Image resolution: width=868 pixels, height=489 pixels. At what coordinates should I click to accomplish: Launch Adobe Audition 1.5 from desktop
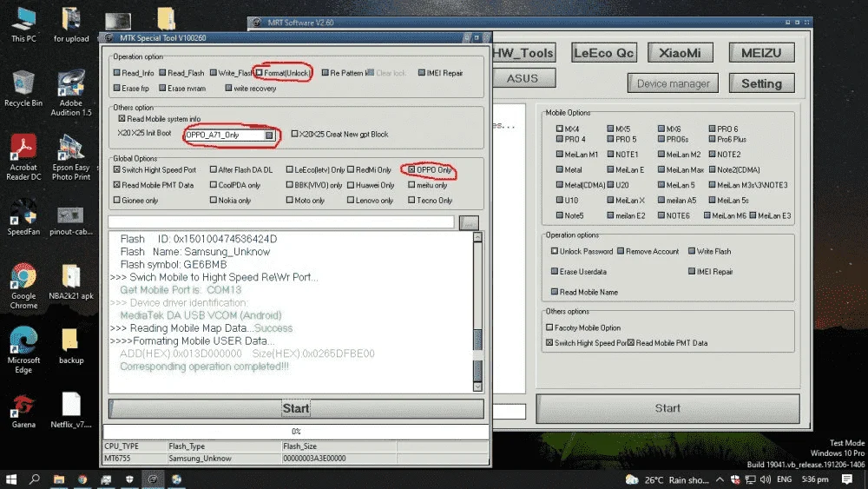(71, 93)
